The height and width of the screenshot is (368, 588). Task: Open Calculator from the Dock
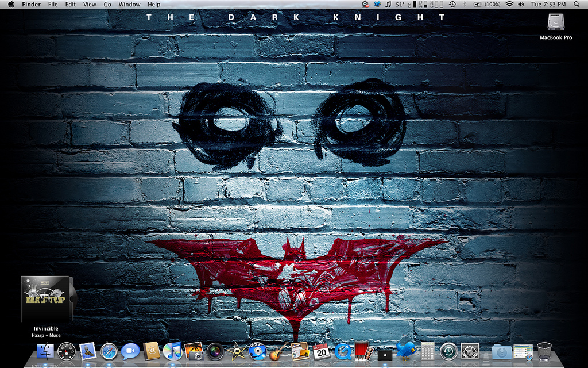[427, 351]
